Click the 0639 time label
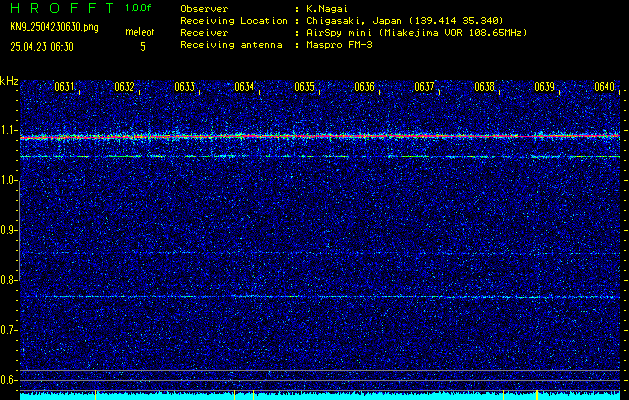Image resolution: width=629 pixels, height=400 pixels. pos(545,87)
